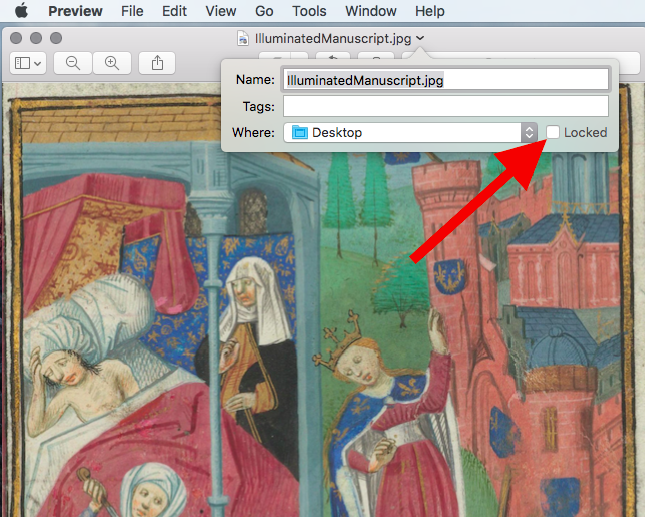Screen dimensions: 645x517
Task: Open the Window menu
Action: click(371, 11)
